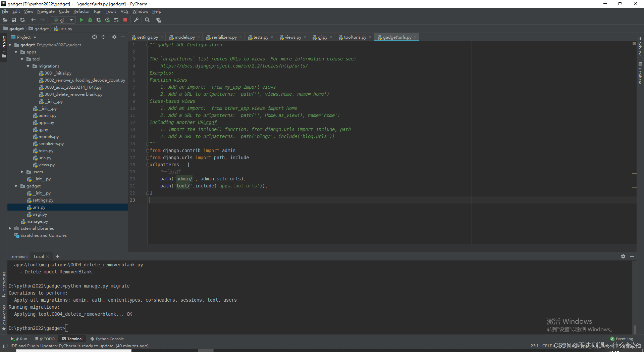Click the gadget breadcrumb root folder
The image size is (644, 352).
point(14,29)
